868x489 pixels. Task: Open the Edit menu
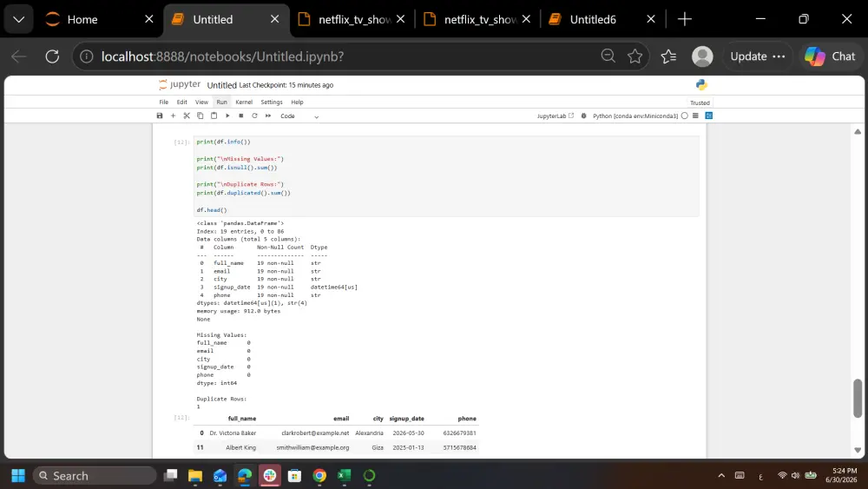coord(181,102)
